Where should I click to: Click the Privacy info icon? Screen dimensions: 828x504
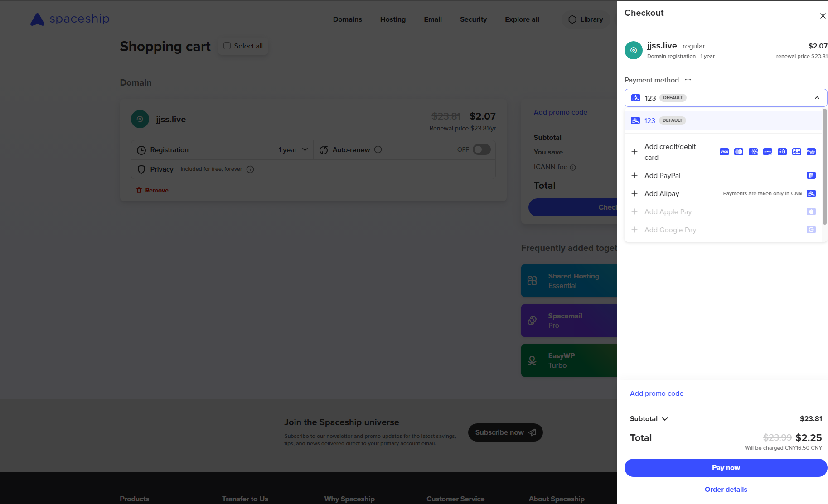click(x=250, y=169)
